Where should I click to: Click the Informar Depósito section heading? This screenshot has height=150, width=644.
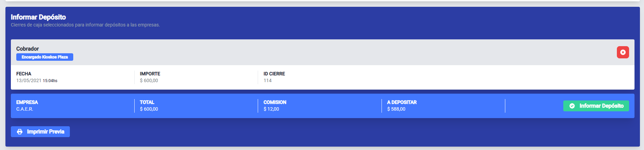(38, 17)
